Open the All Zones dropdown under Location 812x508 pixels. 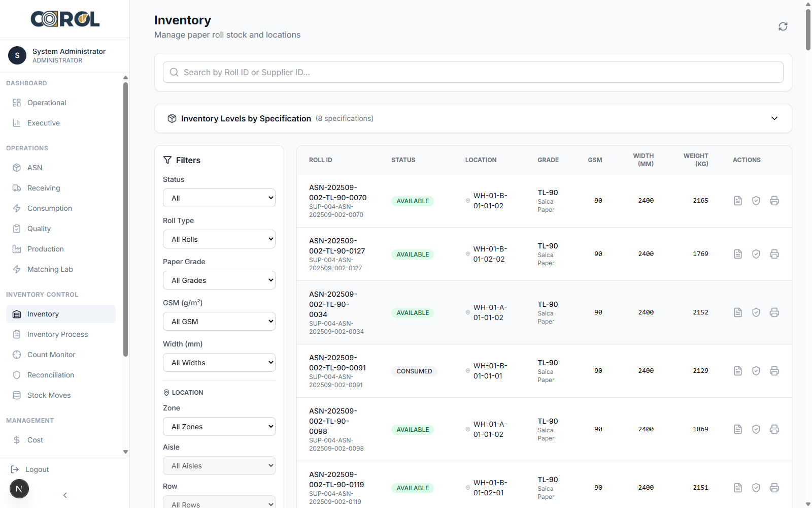[x=219, y=426]
